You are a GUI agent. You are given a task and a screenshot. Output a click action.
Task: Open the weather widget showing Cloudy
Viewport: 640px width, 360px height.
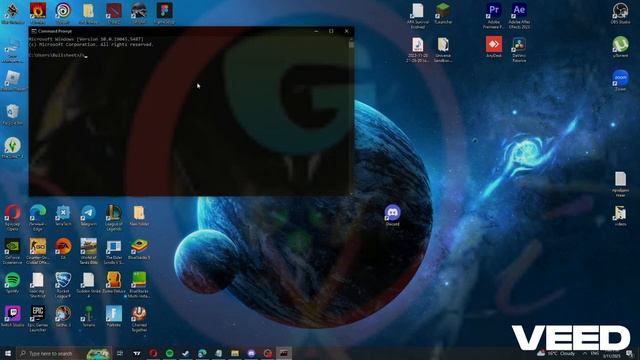[x=556, y=353]
